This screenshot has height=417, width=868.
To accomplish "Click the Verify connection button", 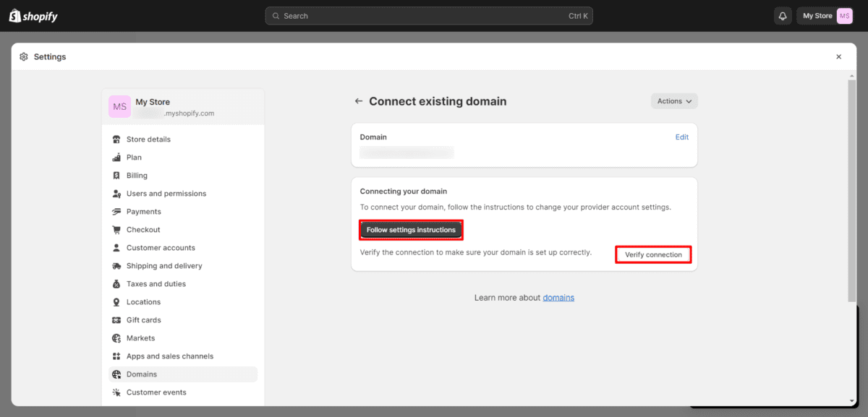I will (652, 254).
